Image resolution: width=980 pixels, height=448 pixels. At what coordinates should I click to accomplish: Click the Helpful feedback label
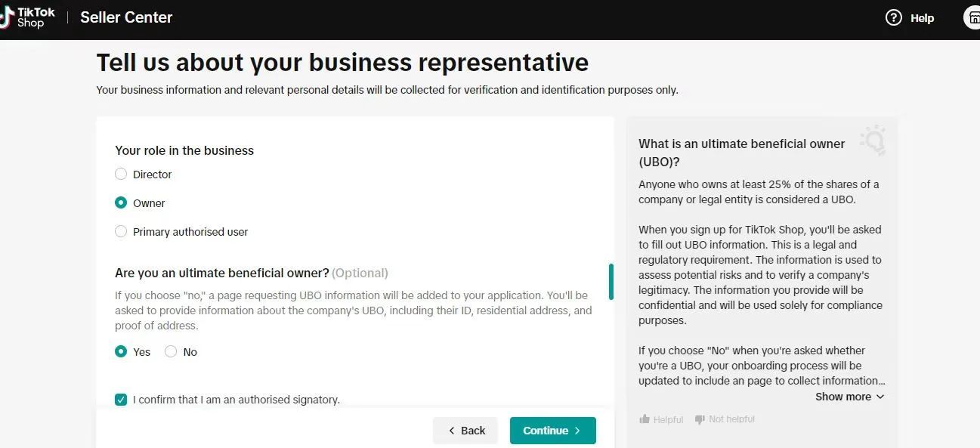(669, 419)
